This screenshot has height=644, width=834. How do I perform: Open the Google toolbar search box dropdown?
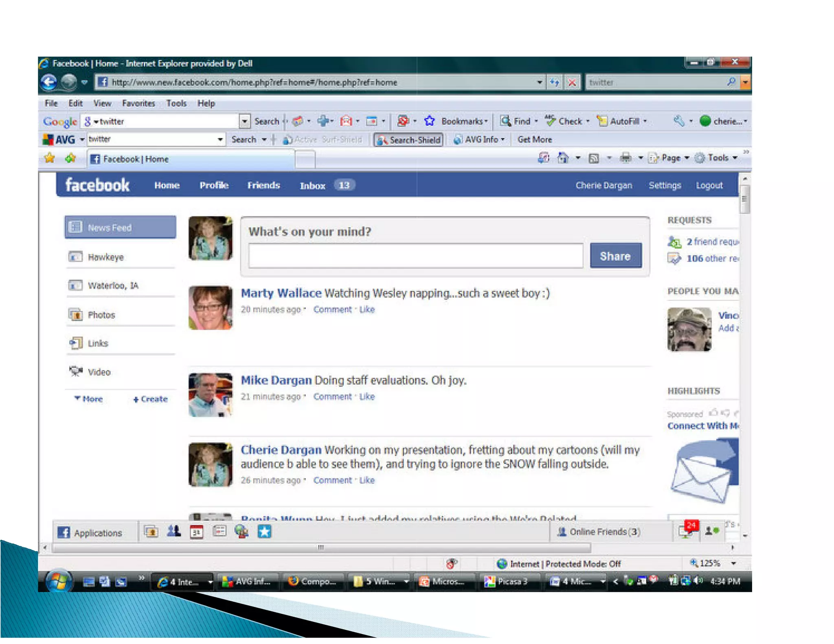[244, 121]
